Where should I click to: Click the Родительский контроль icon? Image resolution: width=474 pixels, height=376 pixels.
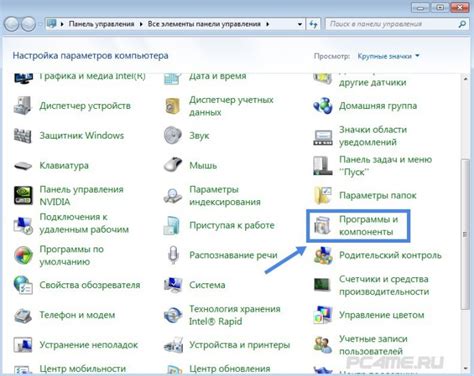[323, 255]
